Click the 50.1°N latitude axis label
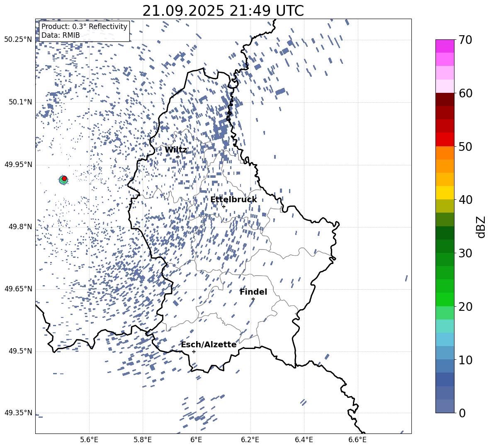Viewport: 491px width, 448px height. tap(18, 102)
